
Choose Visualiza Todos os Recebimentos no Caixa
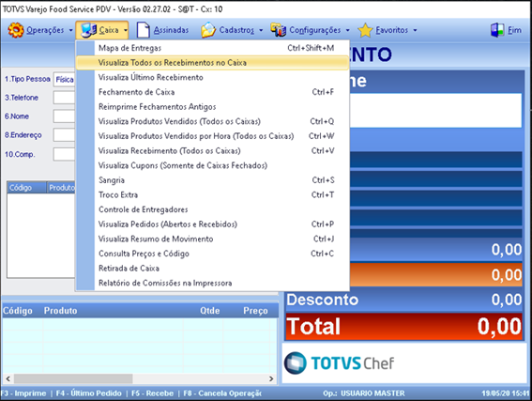(x=213, y=63)
